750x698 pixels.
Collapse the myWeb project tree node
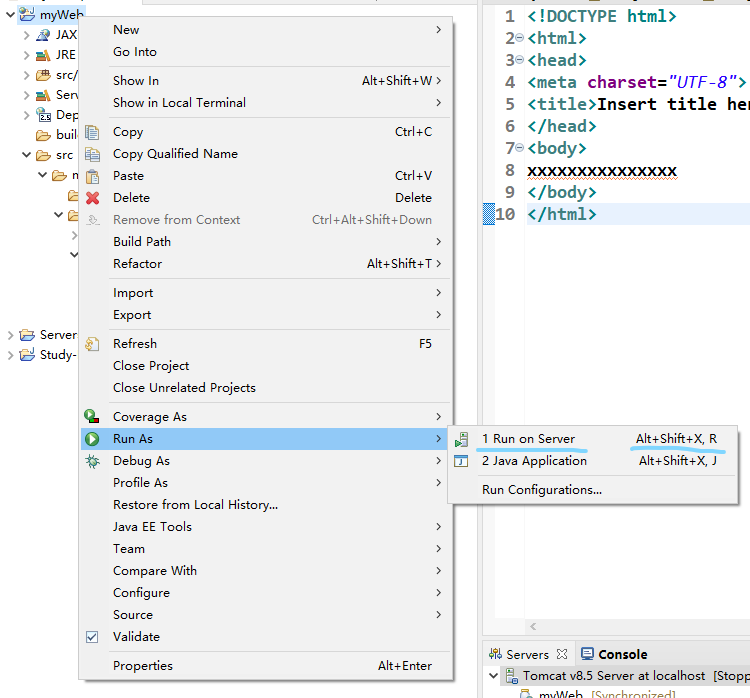pos(10,15)
